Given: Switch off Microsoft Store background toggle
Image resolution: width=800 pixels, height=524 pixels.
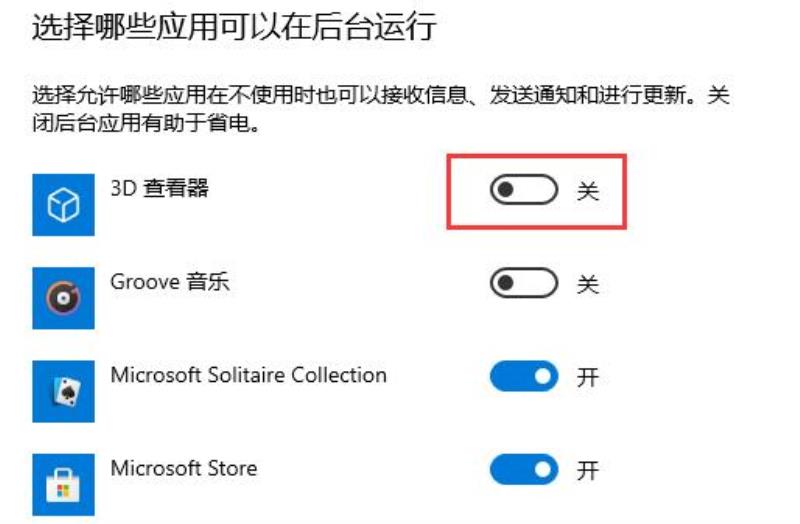Looking at the screenshot, I should pos(523,469).
